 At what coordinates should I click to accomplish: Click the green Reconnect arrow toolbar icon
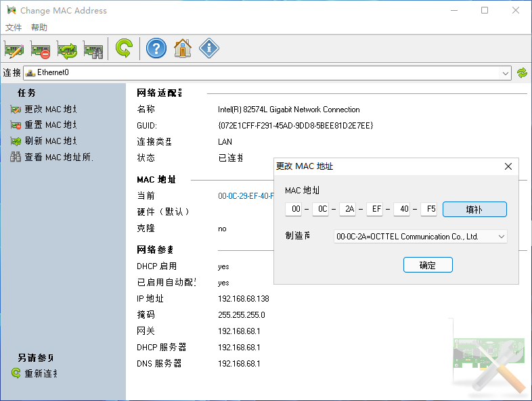124,48
